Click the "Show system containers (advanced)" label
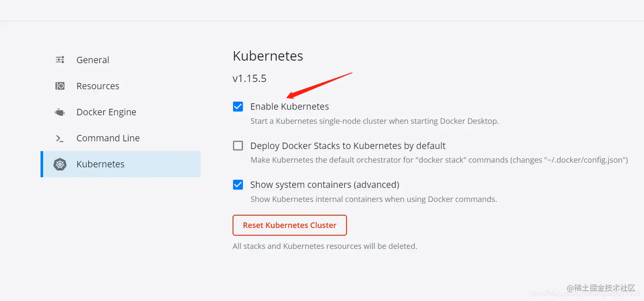 (325, 185)
